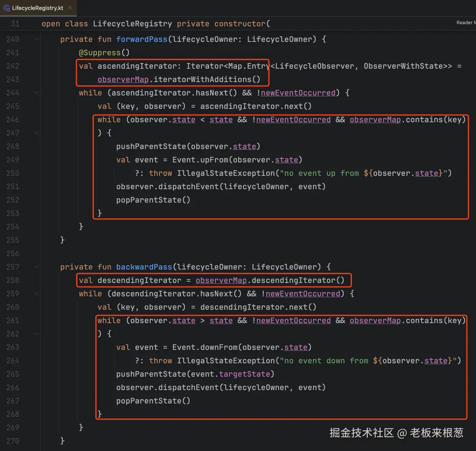Click line number 258 in the gutter

click(13, 280)
